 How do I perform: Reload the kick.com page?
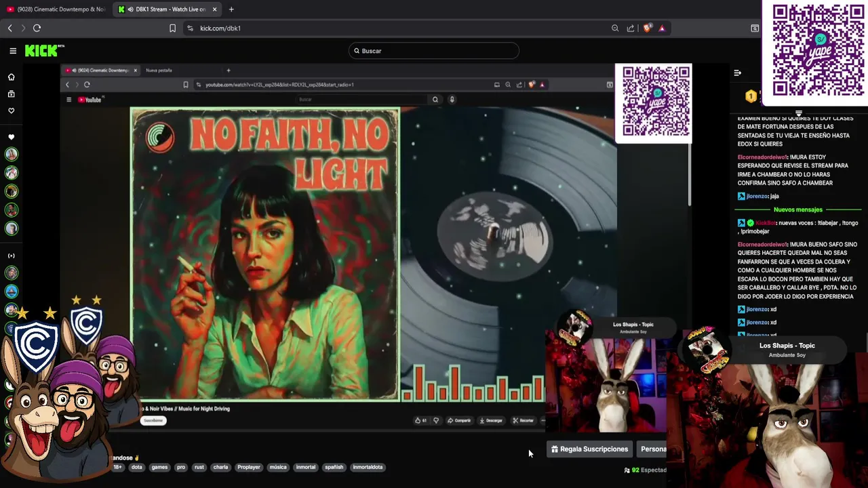pos(37,28)
